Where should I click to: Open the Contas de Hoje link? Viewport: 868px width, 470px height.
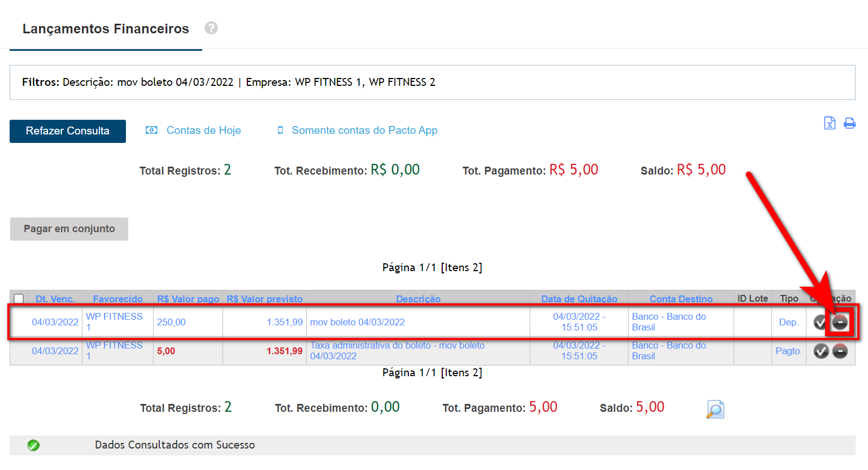click(203, 130)
